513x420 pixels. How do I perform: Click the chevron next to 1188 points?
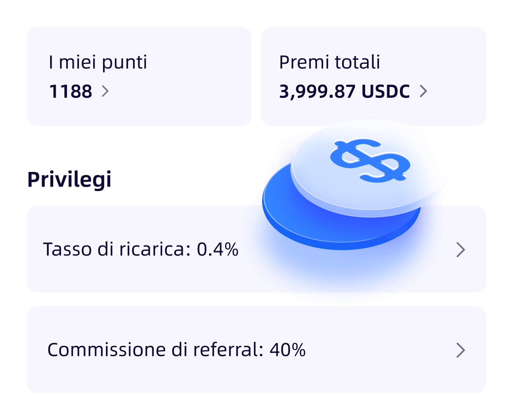(x=105, y=91)
